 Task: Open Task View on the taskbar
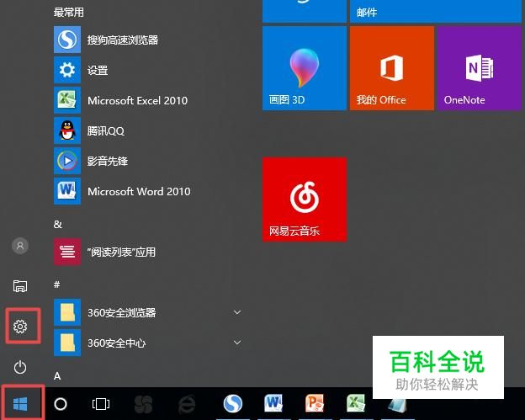point(101,404)
